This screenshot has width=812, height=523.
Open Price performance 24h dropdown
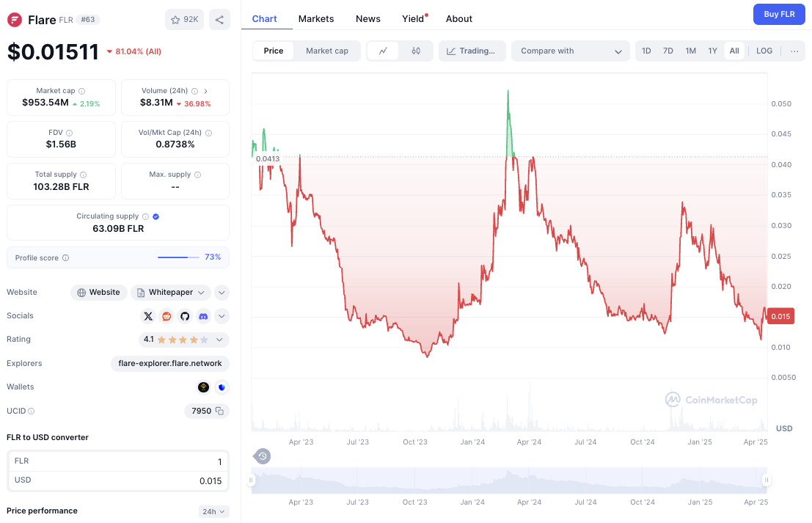click(214, 511)
